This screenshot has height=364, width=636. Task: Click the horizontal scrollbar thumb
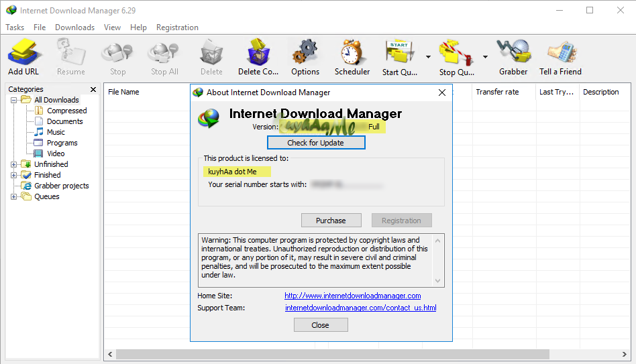click(333, 354)
